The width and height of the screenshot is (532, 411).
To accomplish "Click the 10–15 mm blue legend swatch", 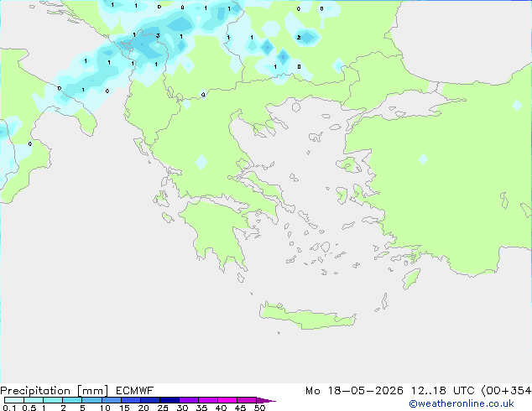I will [111, 400].
